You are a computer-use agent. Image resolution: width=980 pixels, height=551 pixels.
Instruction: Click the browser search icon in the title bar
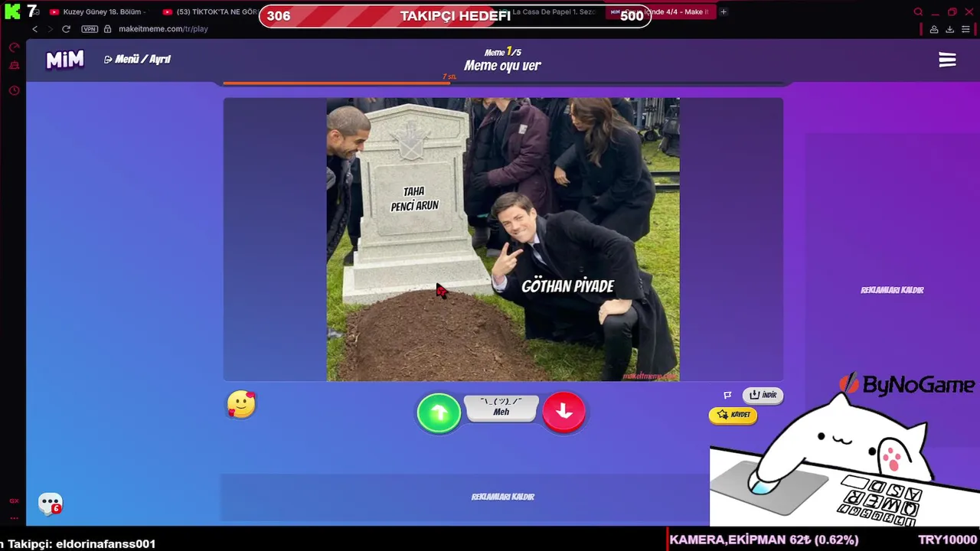click(918, 12)
